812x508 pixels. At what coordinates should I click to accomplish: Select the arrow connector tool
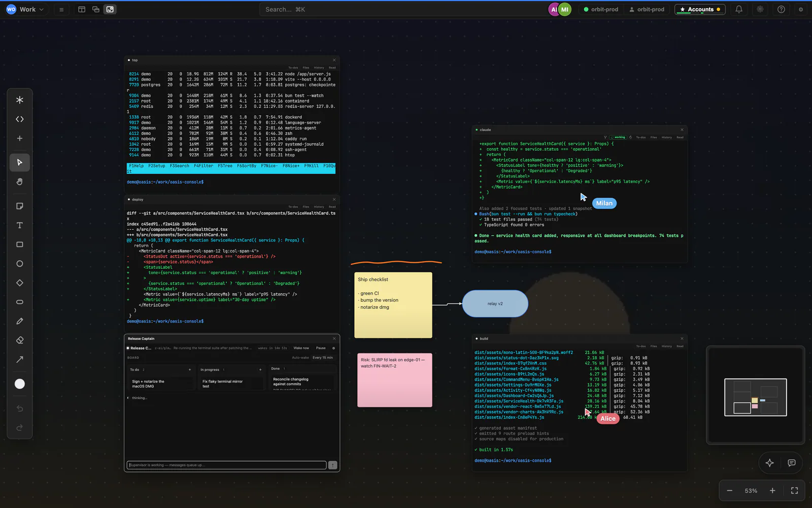(20, 360)
